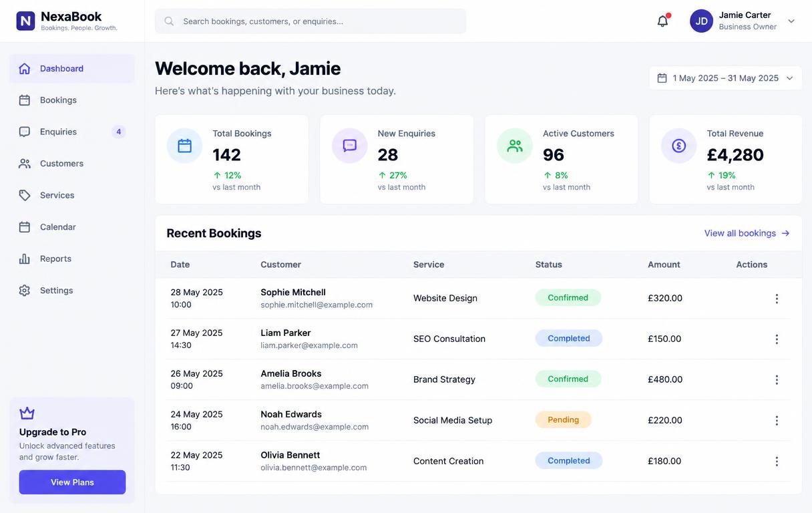Screen dimensions: 812x513
Task: Click Completed status for Olivia Bennett
Action: (569, 461)
